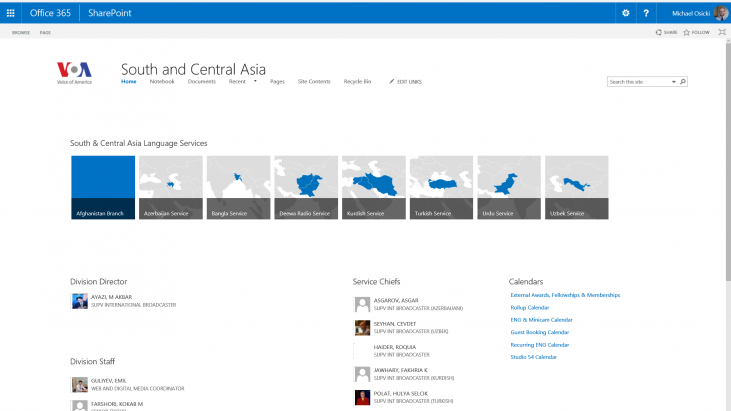Open the Azerbaijan Service tile

coord(171,187)
